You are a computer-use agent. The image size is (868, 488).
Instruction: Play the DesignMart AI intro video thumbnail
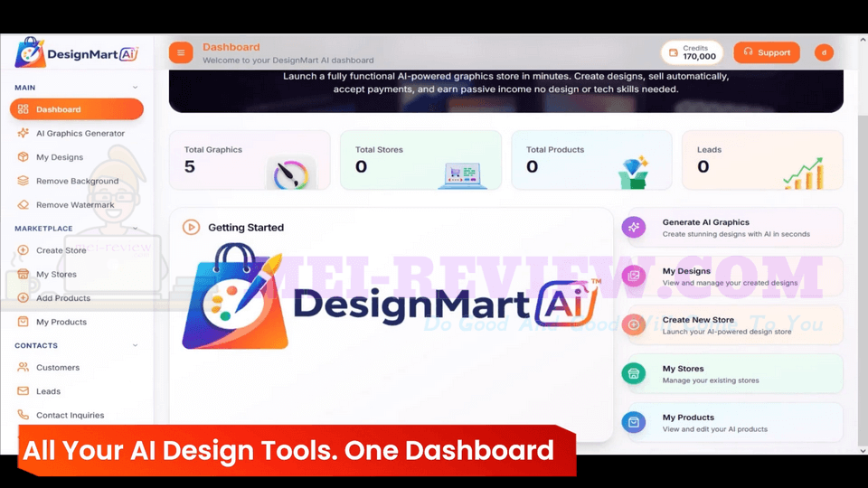[x=391, y=296]
